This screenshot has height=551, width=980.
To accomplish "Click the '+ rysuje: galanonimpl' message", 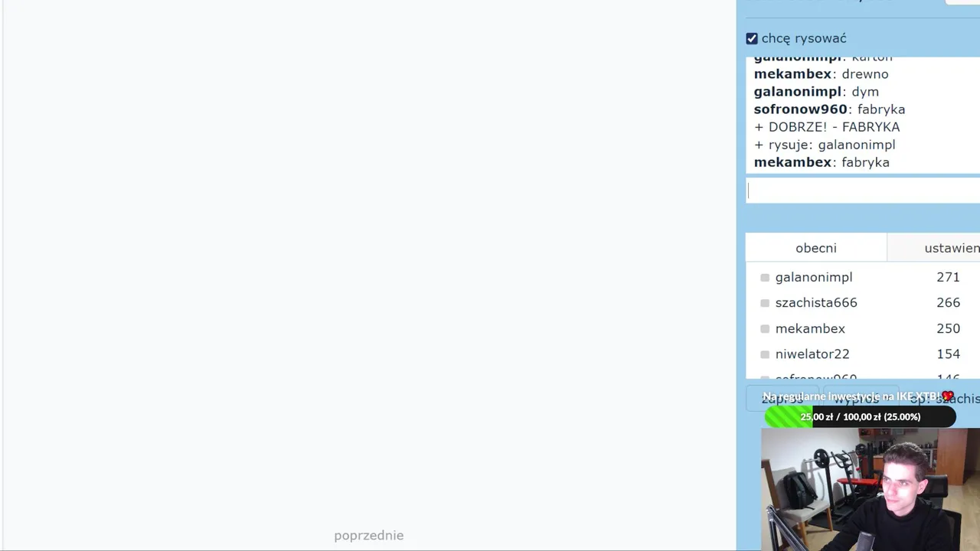I will click(825, 145).
